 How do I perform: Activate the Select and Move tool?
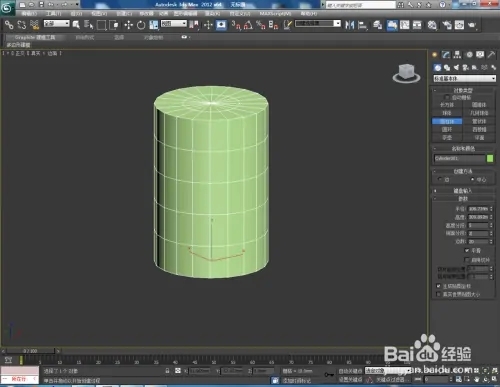129,25
